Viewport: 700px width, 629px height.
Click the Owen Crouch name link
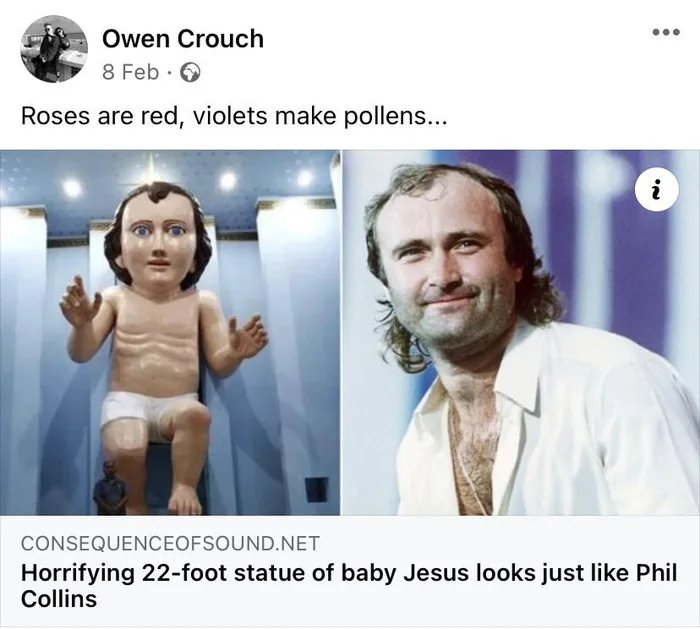[x=182, y=39]
